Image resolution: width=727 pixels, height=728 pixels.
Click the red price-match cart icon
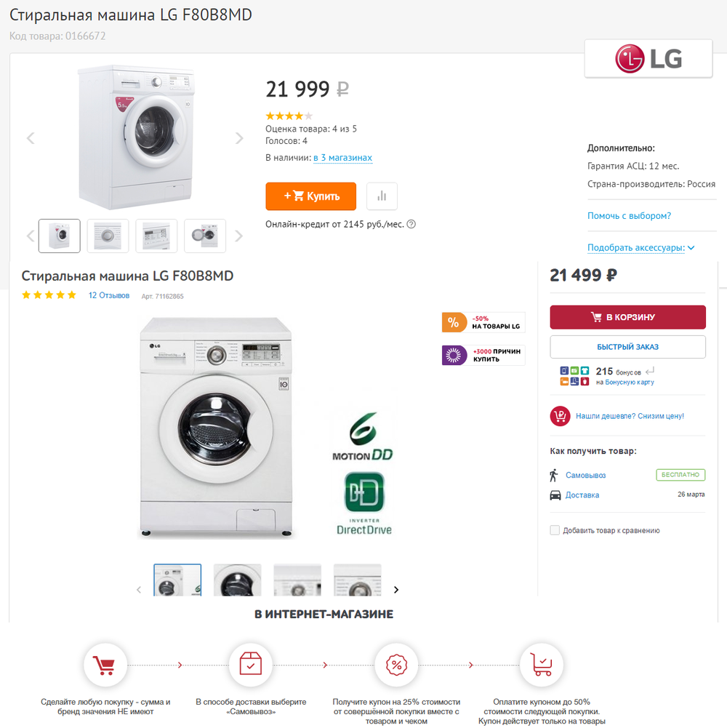pyautogui.click(x=560, y=416)
